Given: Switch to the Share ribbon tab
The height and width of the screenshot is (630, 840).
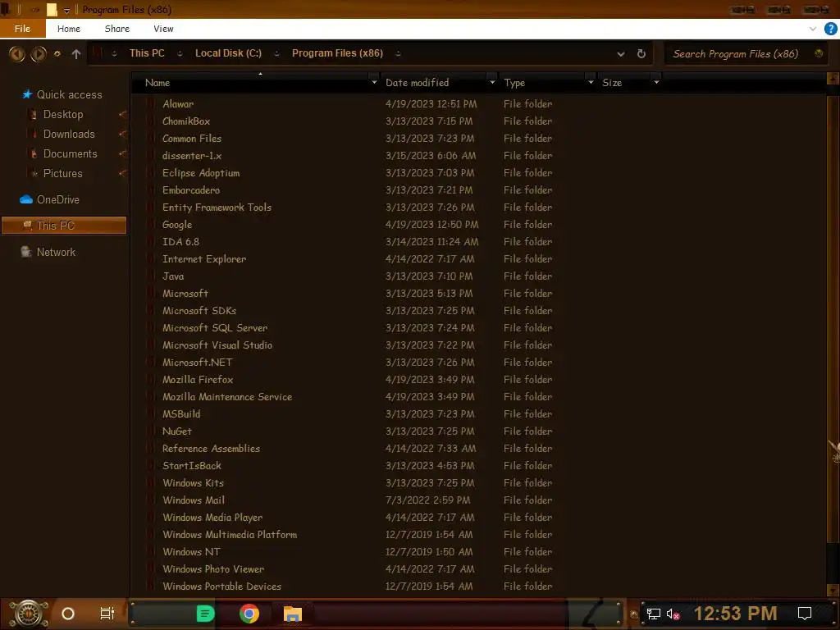Looking at the screenshot, I should pyautogui.click(x=116, y=29).
